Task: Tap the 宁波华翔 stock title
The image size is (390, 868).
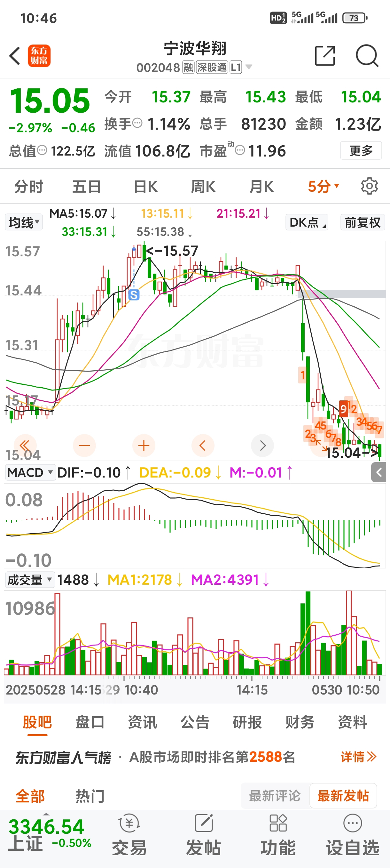Action: coord(195,49)
